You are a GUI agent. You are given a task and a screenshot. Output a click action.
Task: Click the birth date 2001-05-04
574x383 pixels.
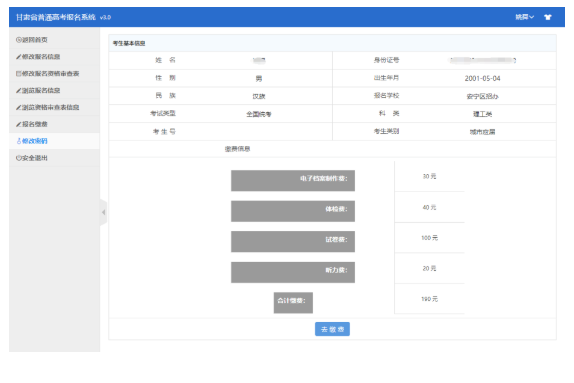click(482, 78)
